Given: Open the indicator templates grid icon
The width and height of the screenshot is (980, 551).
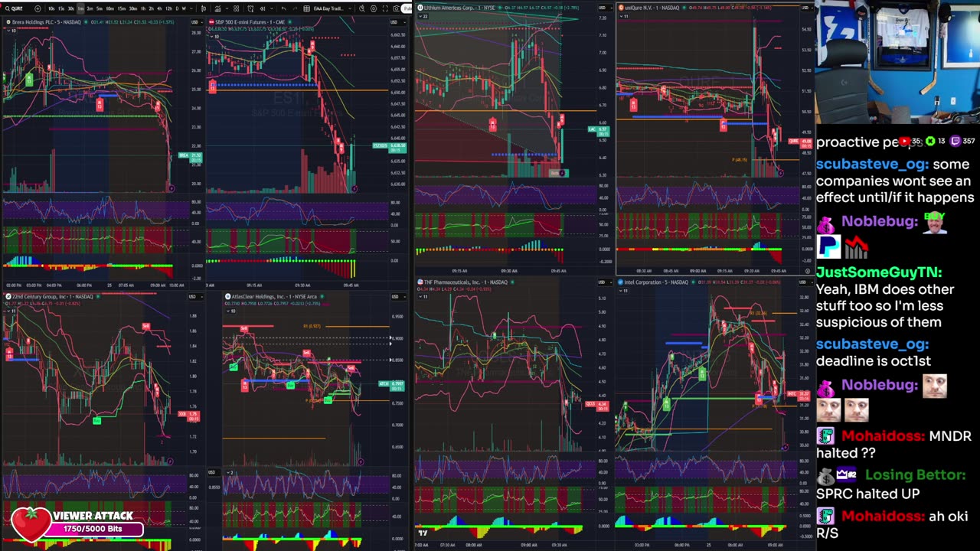Looking at the screenshot, I should pyautogui.click(x=237, y=8).
